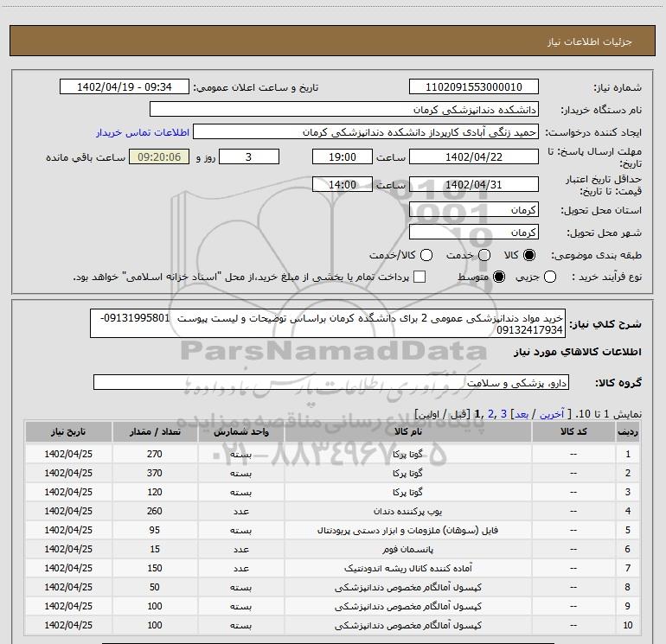Open results page 2

(x=491, y=414)
